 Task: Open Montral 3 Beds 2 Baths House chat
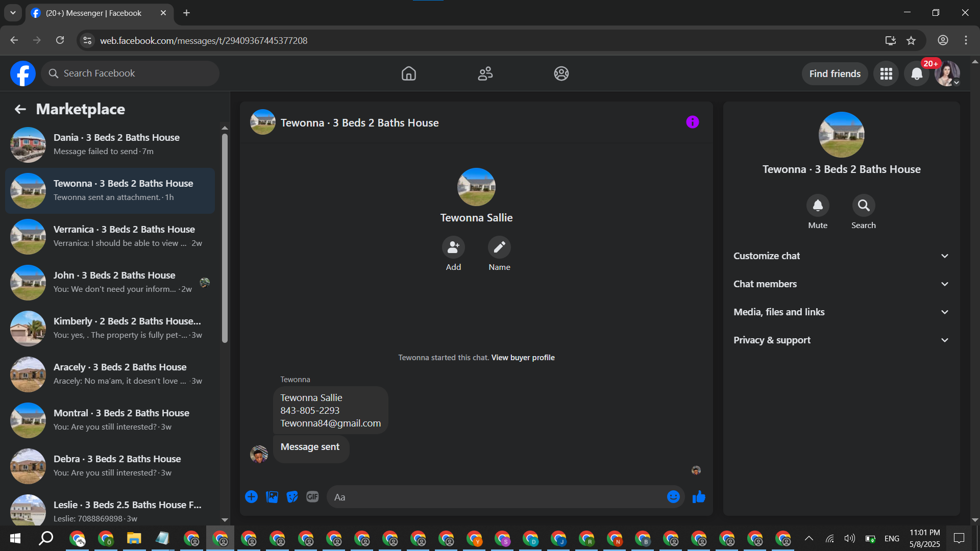coord(110,420)
